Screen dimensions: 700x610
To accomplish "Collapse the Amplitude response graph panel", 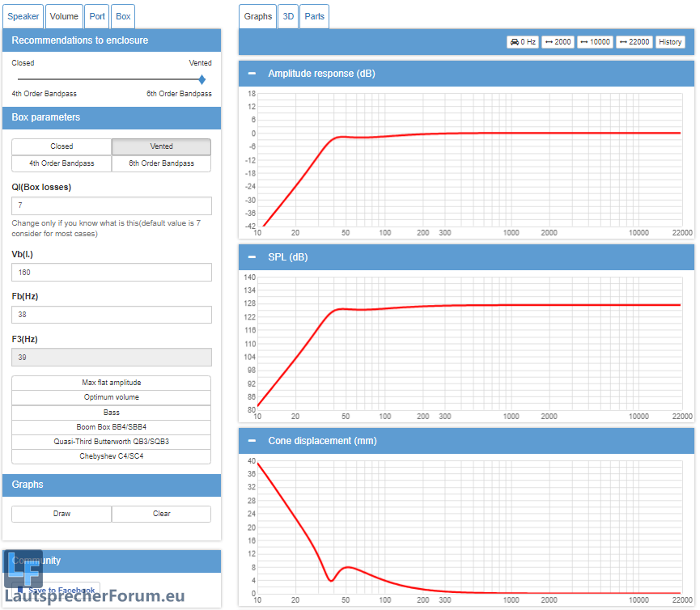I will pyautogui.click(x=252, y=74).
